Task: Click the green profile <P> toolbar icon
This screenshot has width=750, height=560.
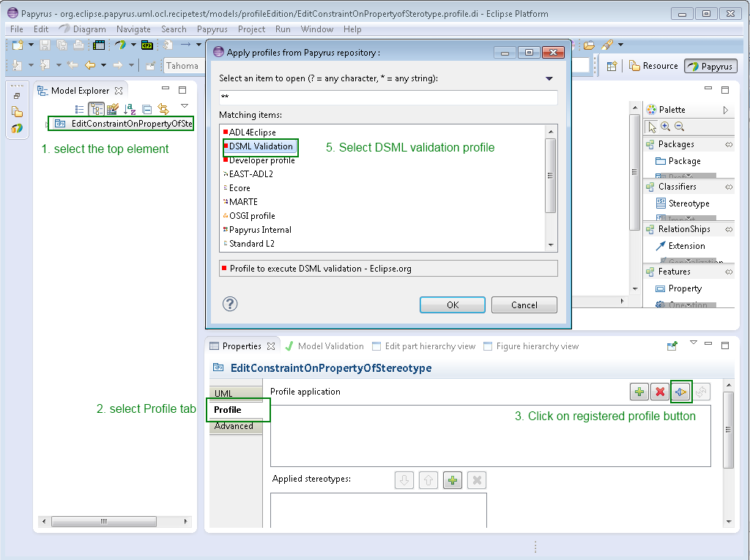Action: click(x=147, y=45)
